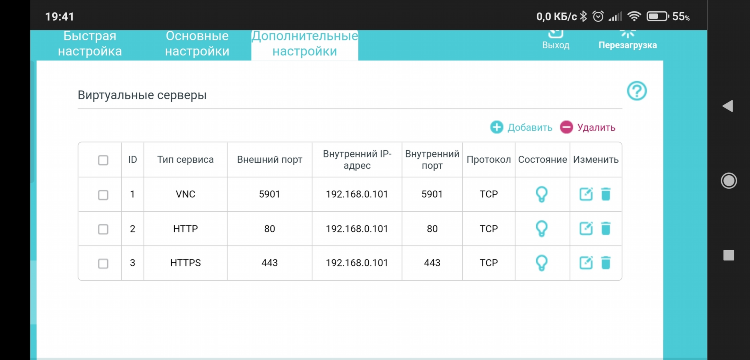
Task: Tap the battery icon in status bar
Action: coord(657,17)
